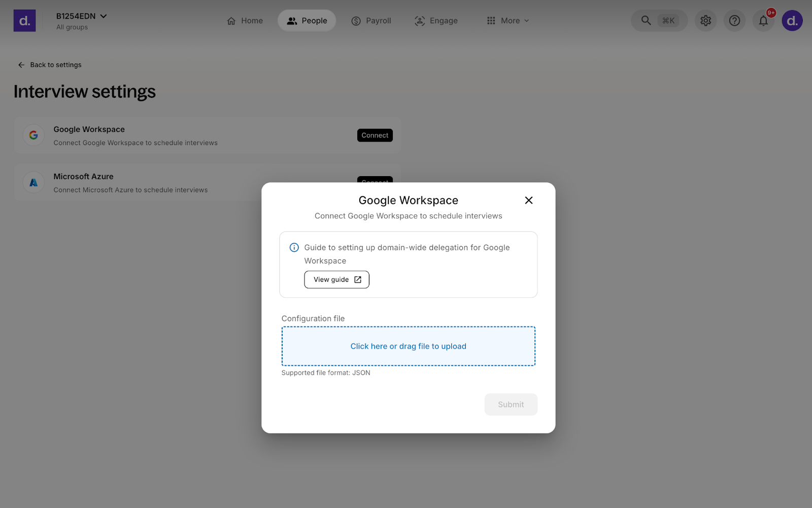The width and height of the screenshot is (812, 508).
Task: Click the Google logo icon
Action: pos(33,136)
